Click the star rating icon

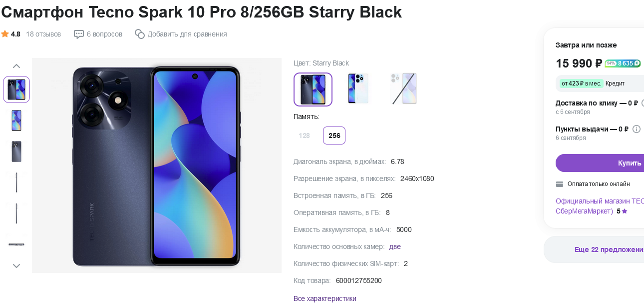[5, 34]
